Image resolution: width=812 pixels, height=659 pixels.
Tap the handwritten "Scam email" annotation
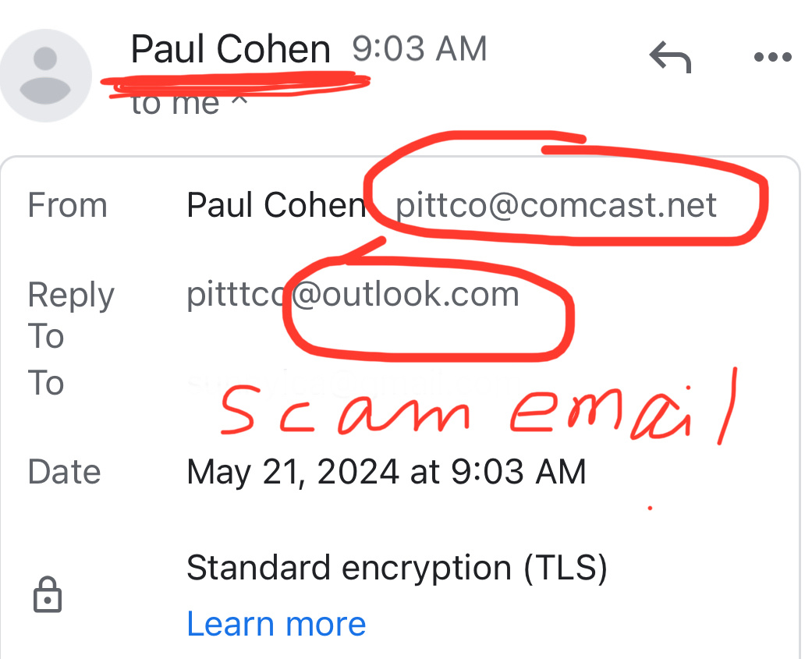[x=476, y=409]
